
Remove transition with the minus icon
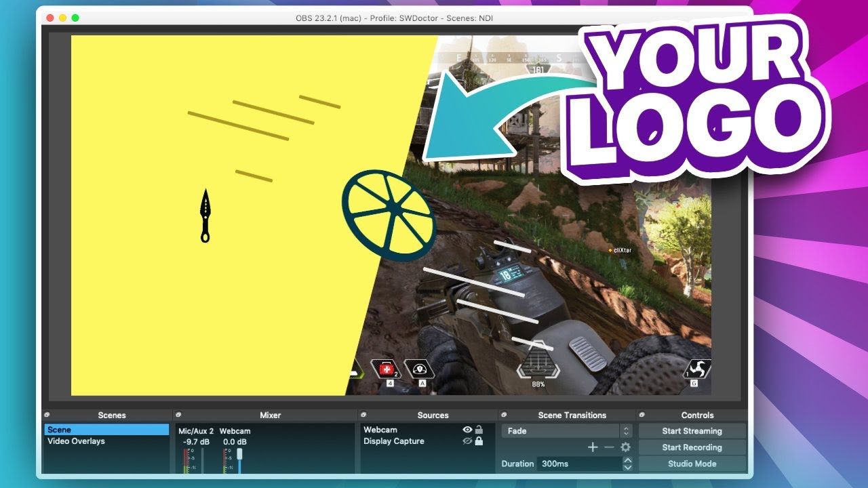pyautogui.click(x=609, y=447)
